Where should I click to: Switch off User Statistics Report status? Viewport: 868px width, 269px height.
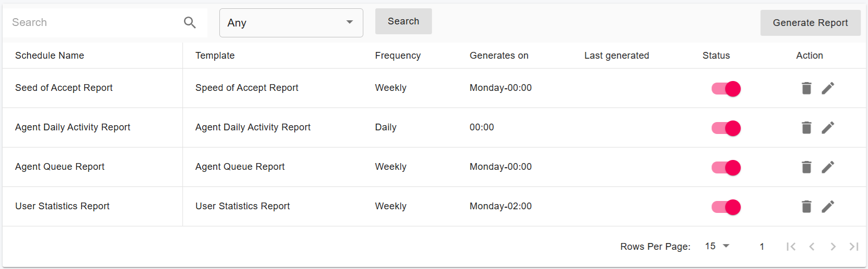(x=726, y=207)
